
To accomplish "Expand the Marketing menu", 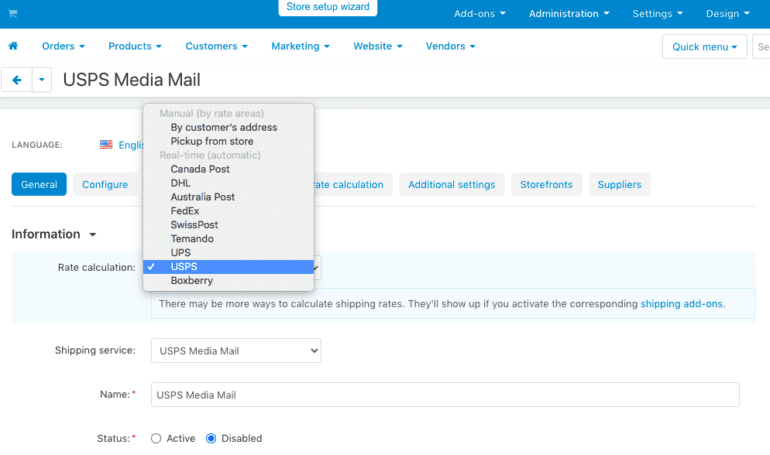I will coord(300,46).
